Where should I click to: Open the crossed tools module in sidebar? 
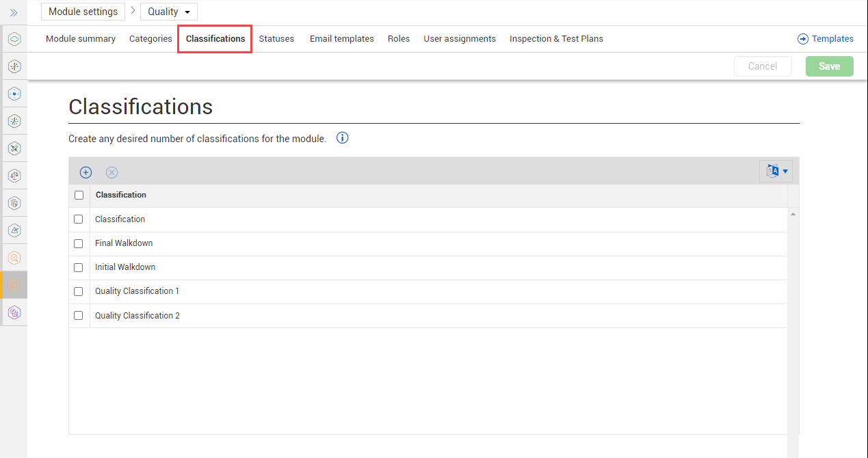(x=14, y=148)
